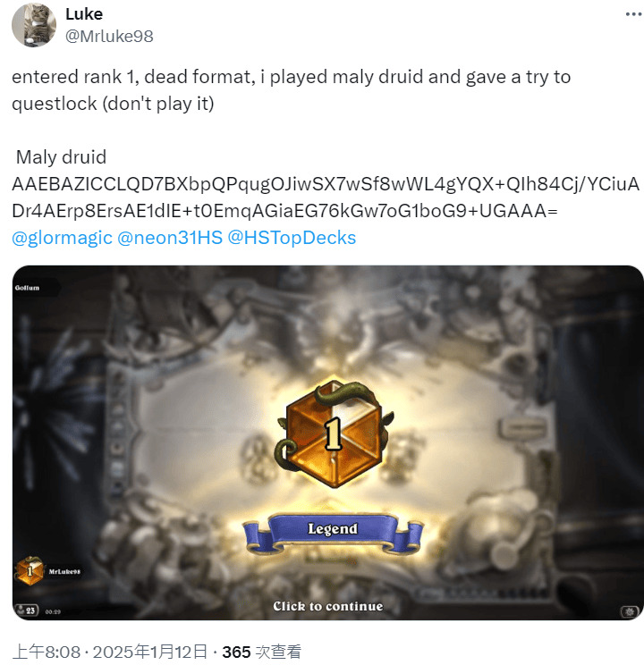Follow the @HSTopDecks mention link

[292, 238]
